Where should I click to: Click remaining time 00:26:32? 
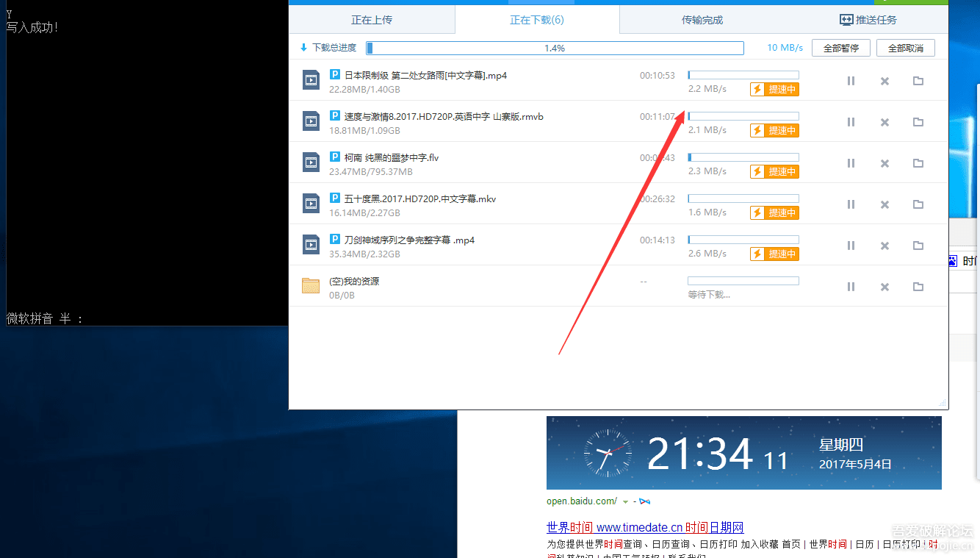(x=657, y=199)
